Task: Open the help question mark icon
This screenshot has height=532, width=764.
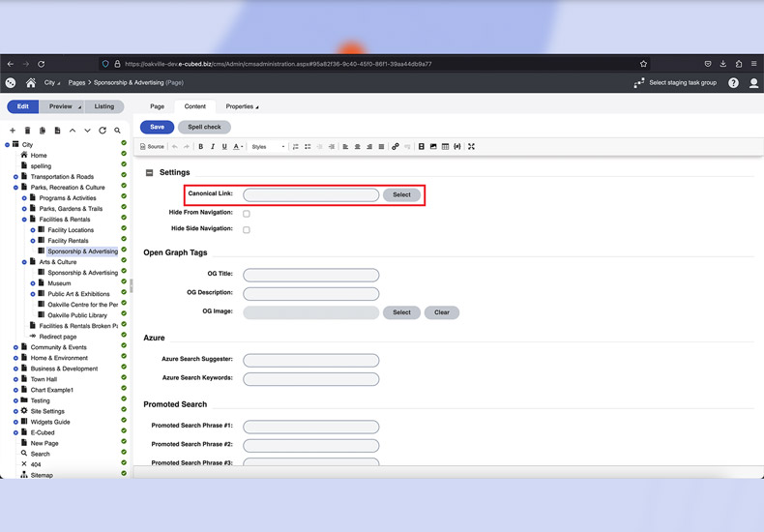Action: [734, 83]
